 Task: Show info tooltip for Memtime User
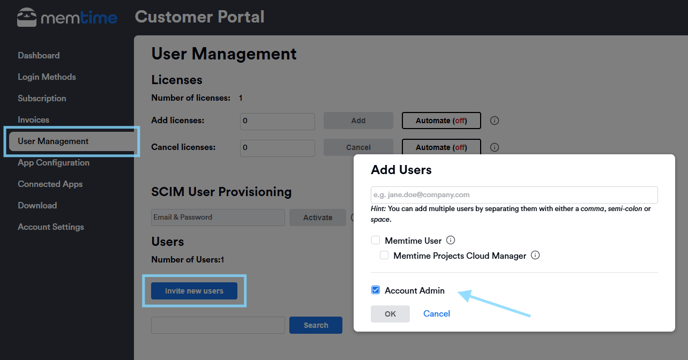[451, 240]
